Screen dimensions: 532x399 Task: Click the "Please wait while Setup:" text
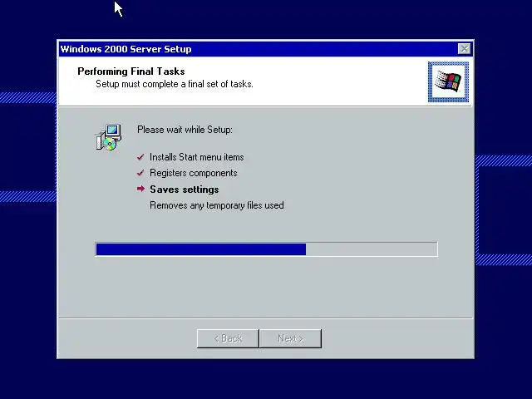coord(185,130)
